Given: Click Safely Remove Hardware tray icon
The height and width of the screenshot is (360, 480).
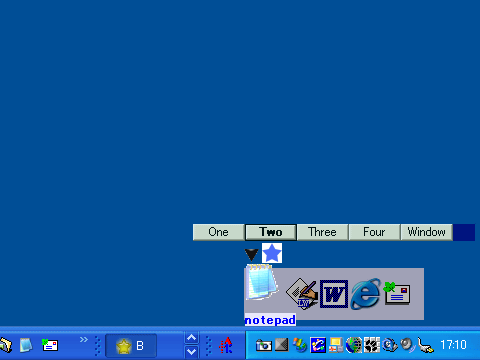Looking at the screenshot, I should pyautogui.click(x=426, y=345).
